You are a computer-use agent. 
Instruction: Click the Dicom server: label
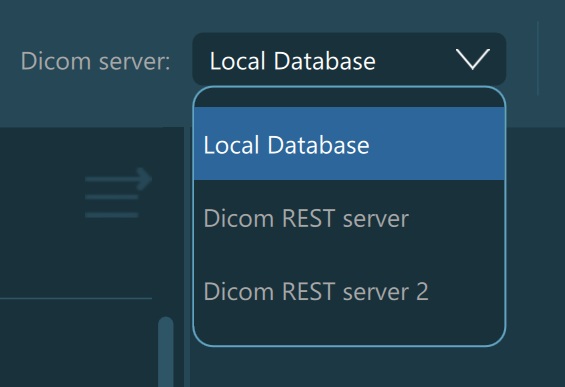tap(95, 61)
